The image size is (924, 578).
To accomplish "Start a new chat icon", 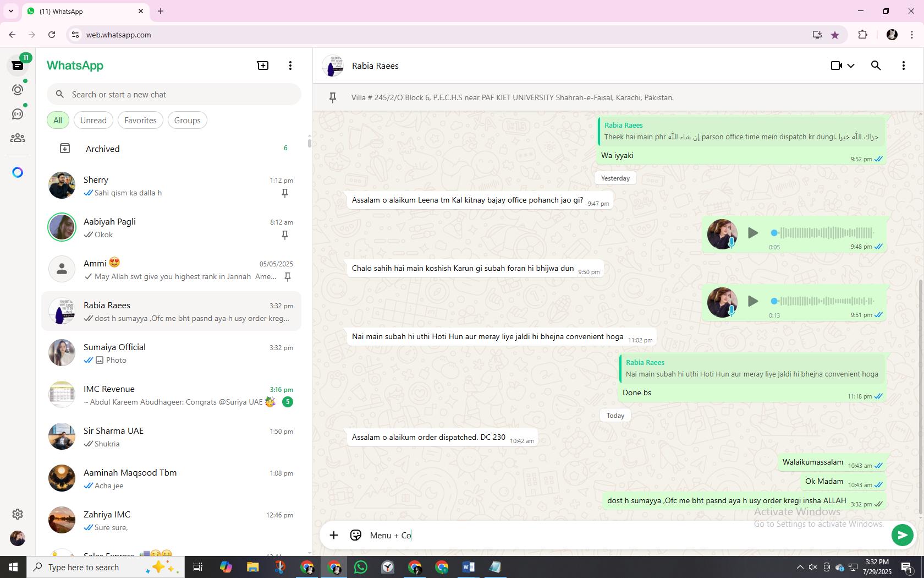I will click(x=263, y=66).
